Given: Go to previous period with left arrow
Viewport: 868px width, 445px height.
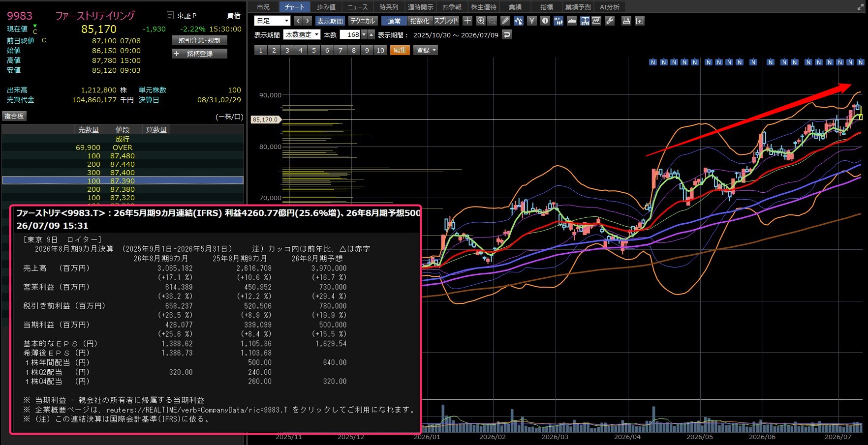Looking at the screenshot, I should click(298, 21).
